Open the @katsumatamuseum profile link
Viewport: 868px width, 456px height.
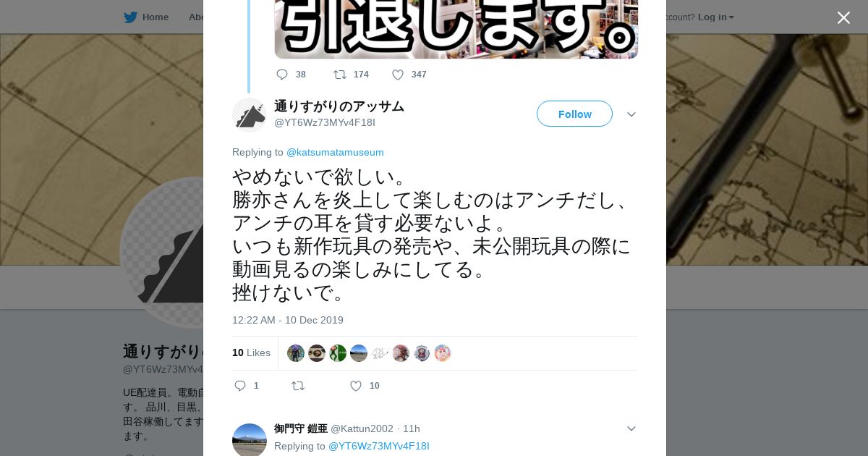click(335, 152)
